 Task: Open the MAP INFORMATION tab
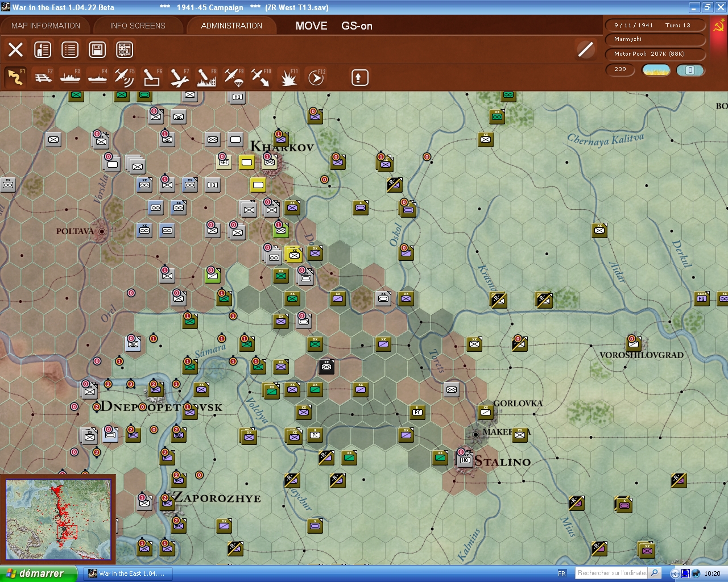(x=45, y=26)
